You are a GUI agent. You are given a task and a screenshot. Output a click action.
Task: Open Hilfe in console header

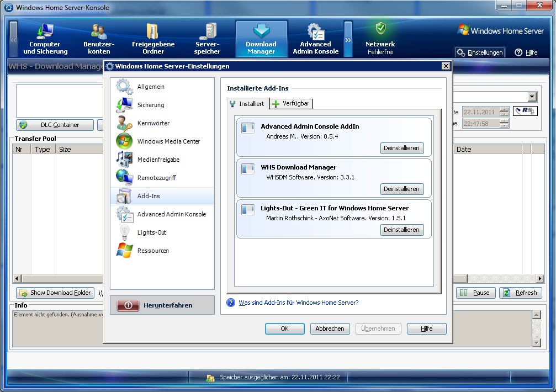526,52
